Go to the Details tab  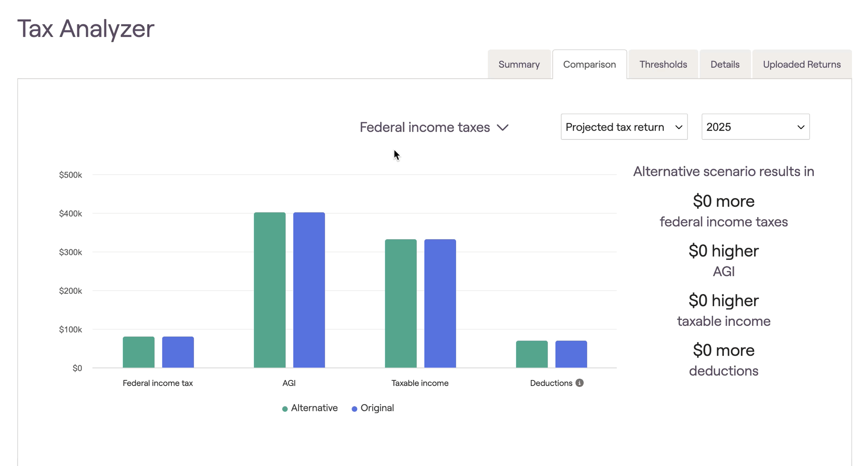tap(724, 64)
